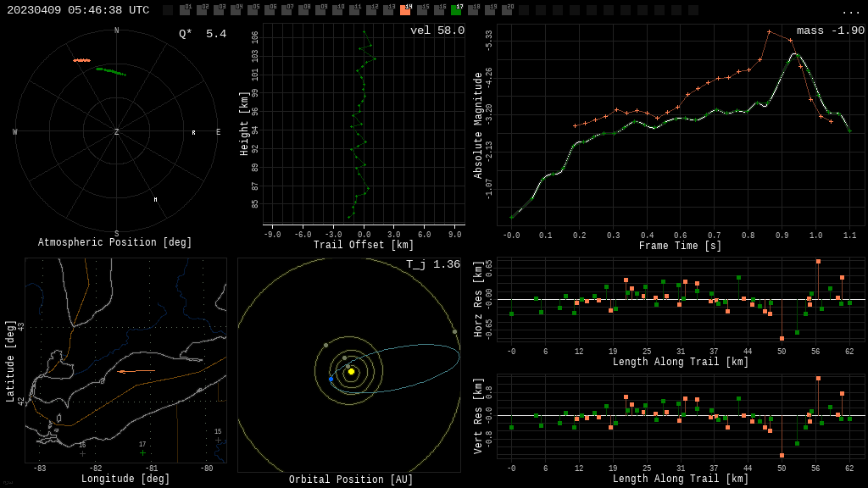Toggle the orange station 14 box

tap(405, 10)
